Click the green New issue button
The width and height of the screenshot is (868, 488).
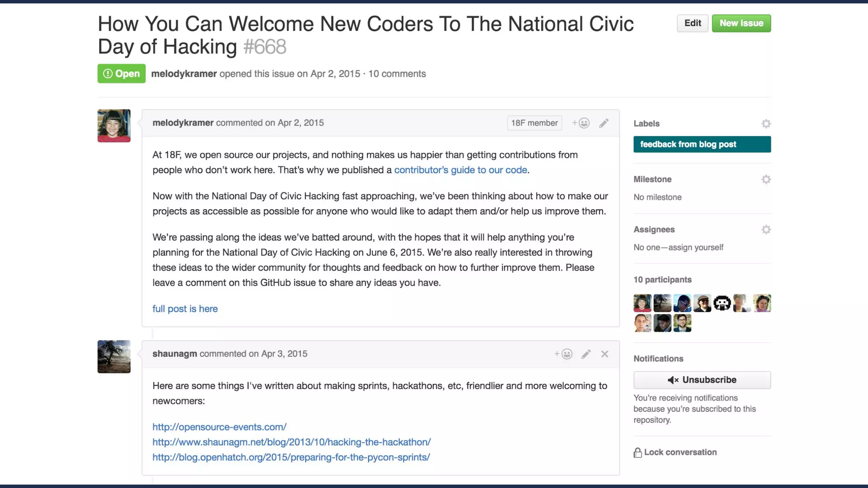pos(741,23)
